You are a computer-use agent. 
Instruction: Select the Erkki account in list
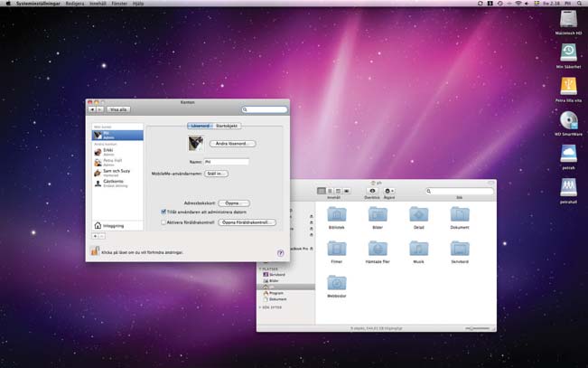tap(117, 152)
